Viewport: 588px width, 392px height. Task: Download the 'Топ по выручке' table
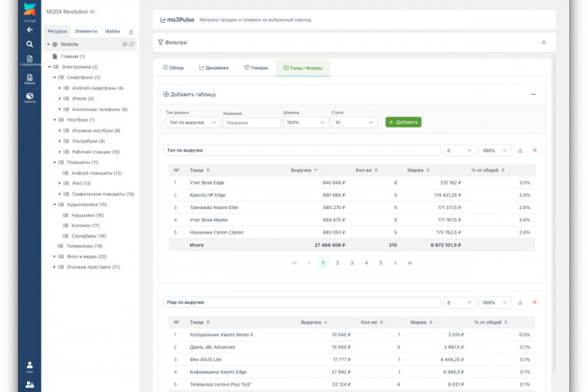pyautogui.click(x=520, y=150)
